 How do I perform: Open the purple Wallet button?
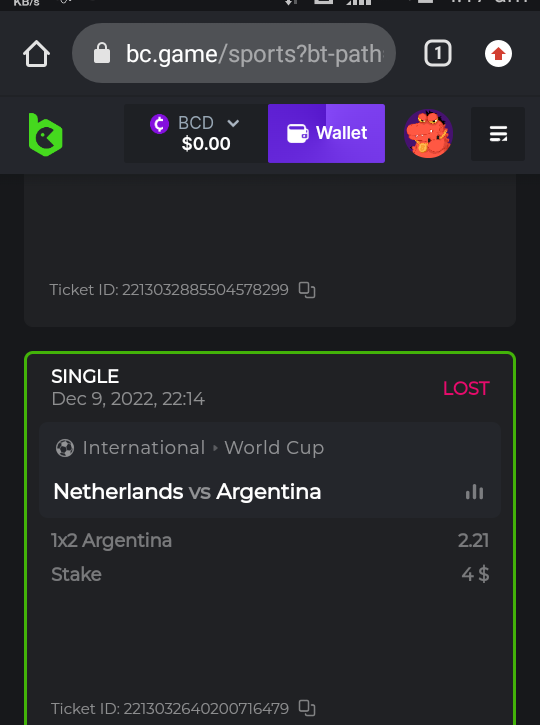coord(326,133)
